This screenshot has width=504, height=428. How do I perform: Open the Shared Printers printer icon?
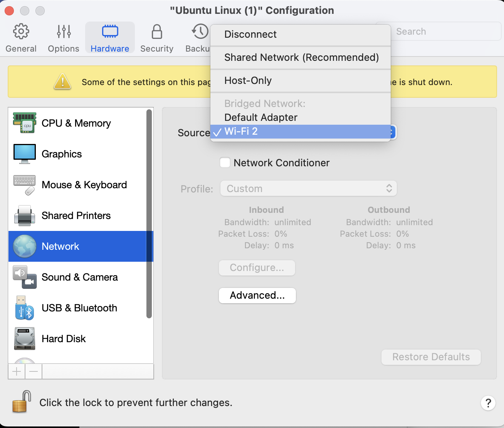coord(24,216)
